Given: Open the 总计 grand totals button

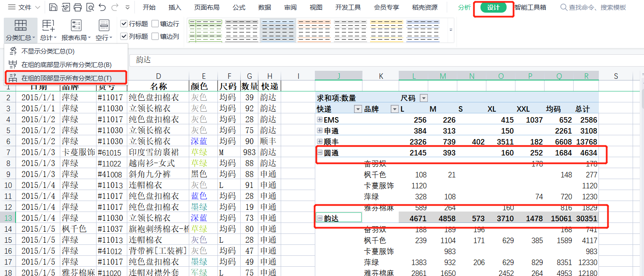Looking at the screenshot, I should click(x=48, y=30).
